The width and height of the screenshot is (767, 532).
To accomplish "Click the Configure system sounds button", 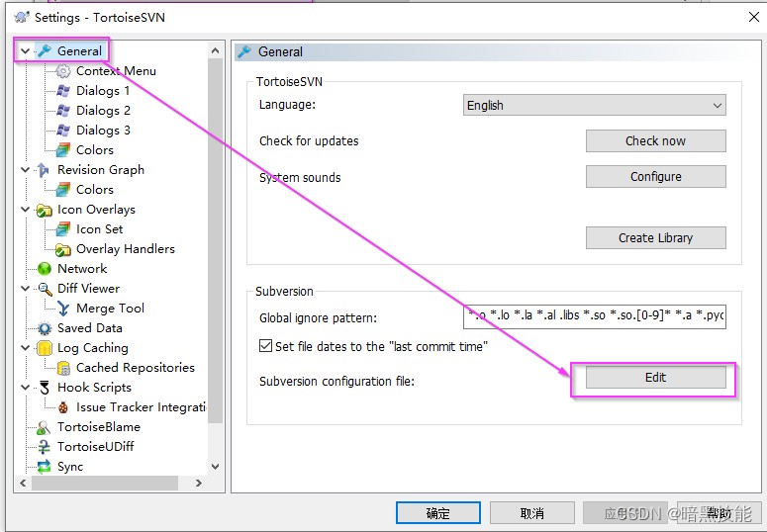I will click(x=656, y=177).
